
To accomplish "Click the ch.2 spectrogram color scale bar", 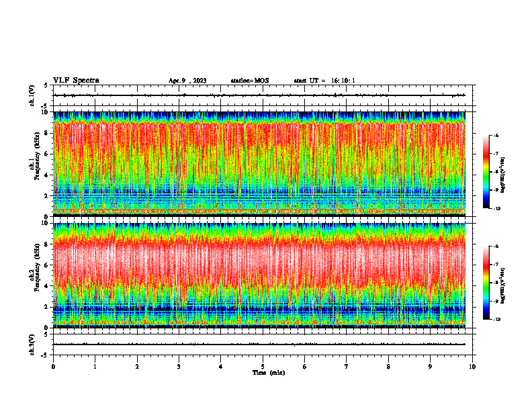I will pos(486,283).
